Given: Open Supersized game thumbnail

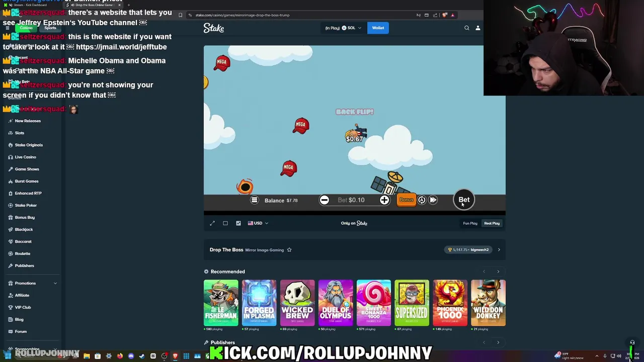Looking at the screenshot, I should (412, 303).
